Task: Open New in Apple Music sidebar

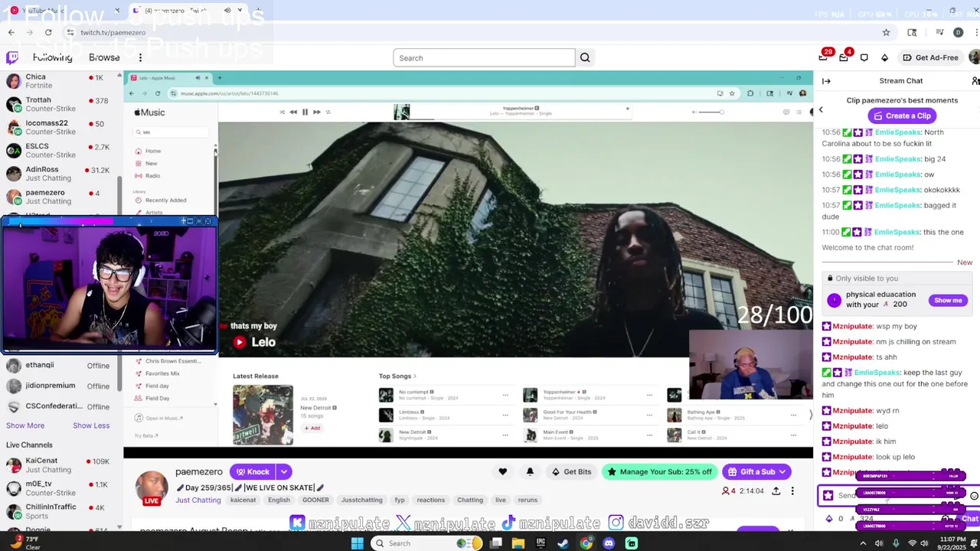Action: point(152,163)
